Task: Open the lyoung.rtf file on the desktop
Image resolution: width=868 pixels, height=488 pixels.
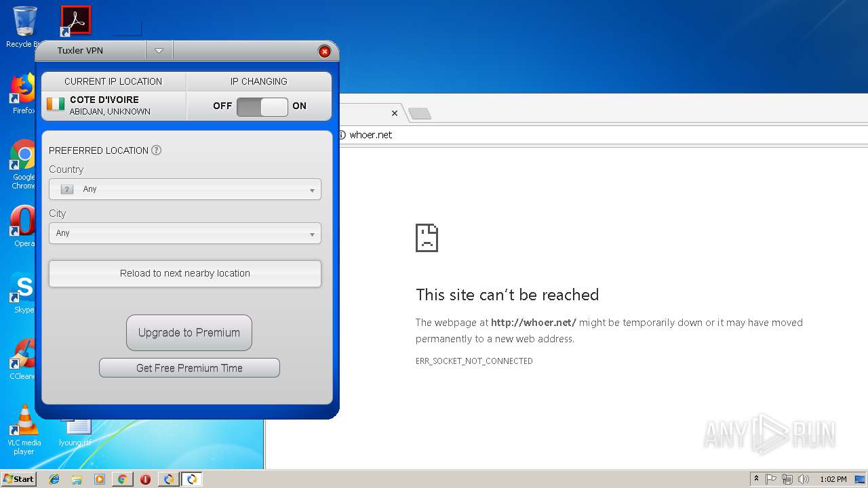Action: coord(75,433)
